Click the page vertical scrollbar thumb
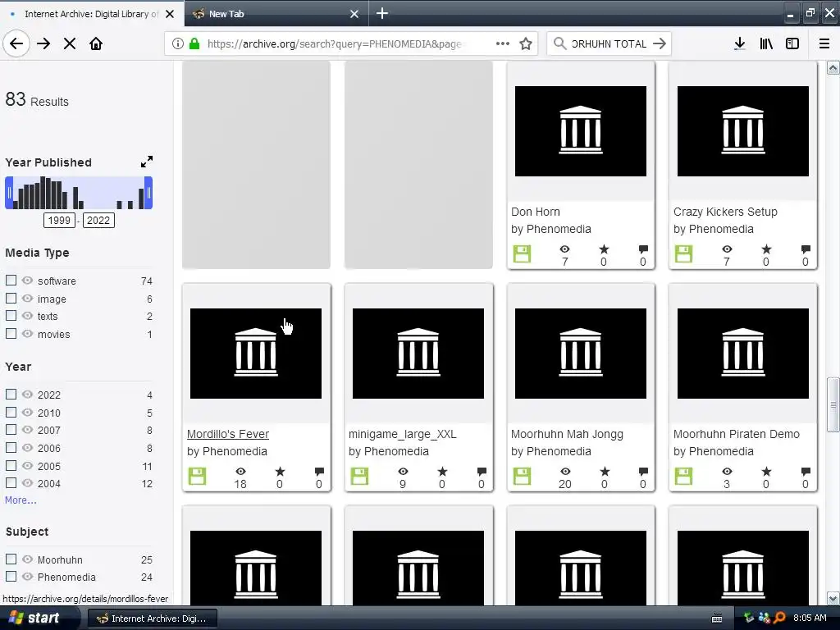840x630 pixels. 833,404
